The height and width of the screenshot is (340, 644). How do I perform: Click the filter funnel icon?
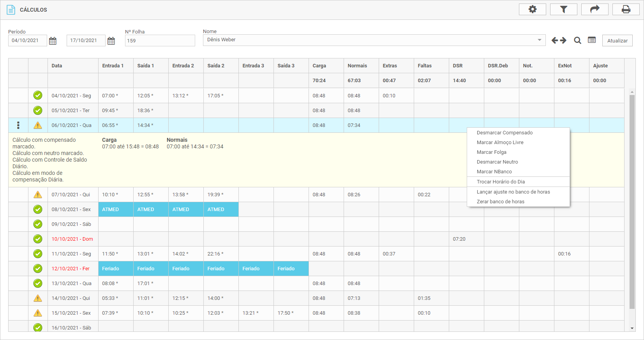tap(563, 9)
